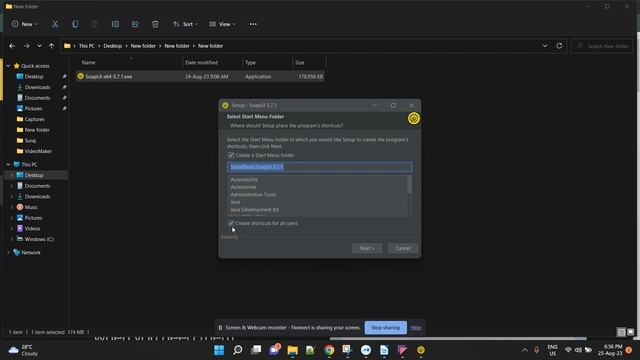Expand Windows (C:) in the navigation tree
Image resolution: width=640 pixels, height=360 pixels.
(12, 239)
